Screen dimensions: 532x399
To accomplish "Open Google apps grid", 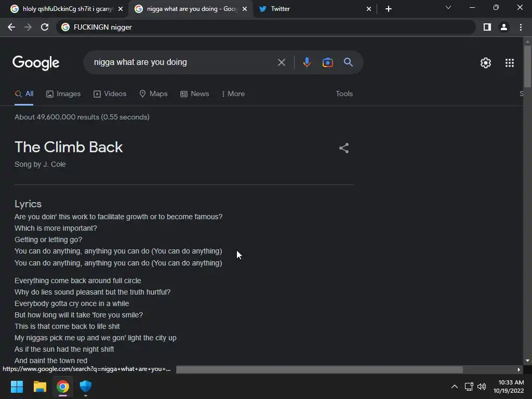I will pos(509,63).
